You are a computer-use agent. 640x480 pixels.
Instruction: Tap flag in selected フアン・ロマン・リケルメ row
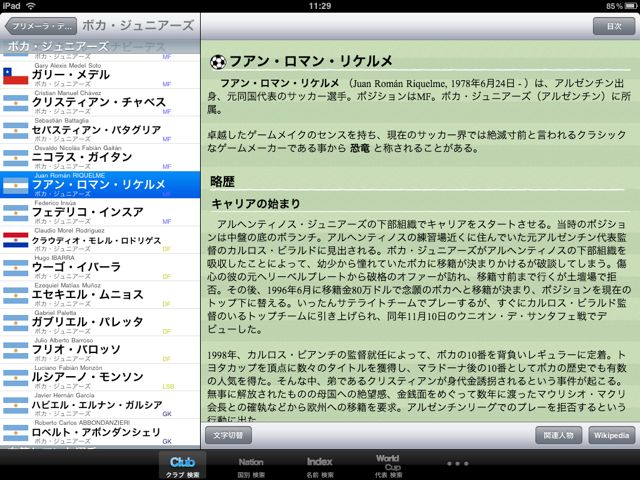[x=16, y=186]
